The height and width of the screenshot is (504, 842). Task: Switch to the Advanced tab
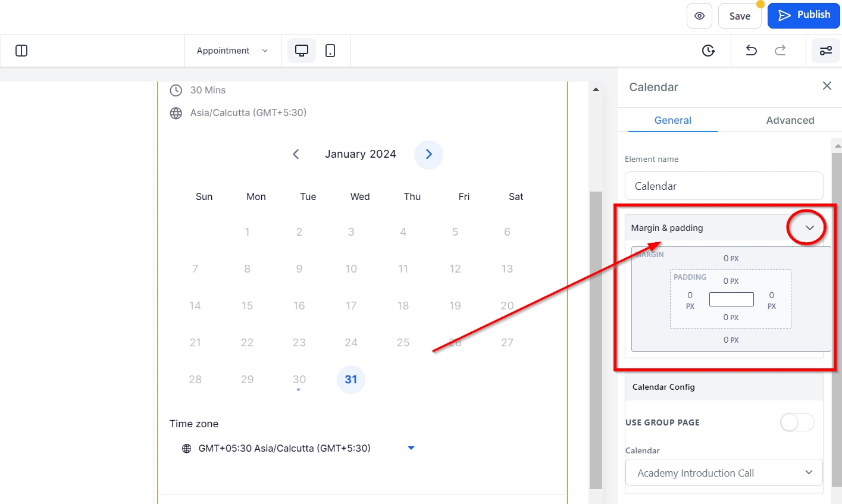790,120
